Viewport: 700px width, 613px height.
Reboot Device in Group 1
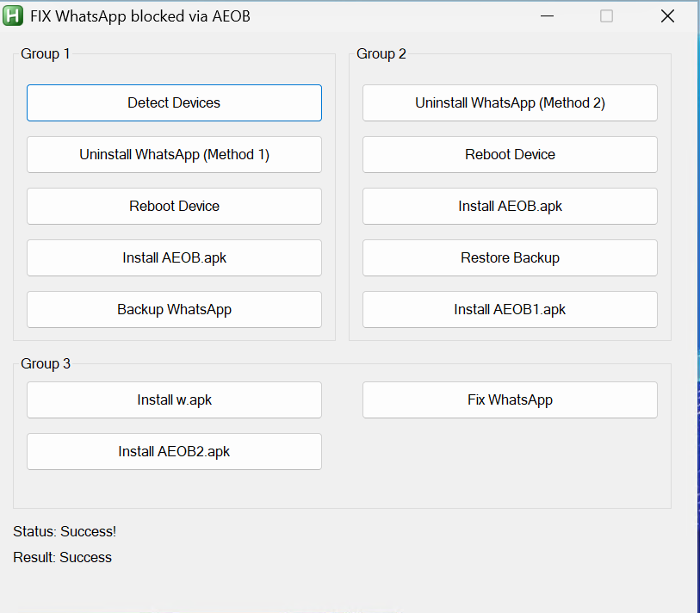[174, 207]
